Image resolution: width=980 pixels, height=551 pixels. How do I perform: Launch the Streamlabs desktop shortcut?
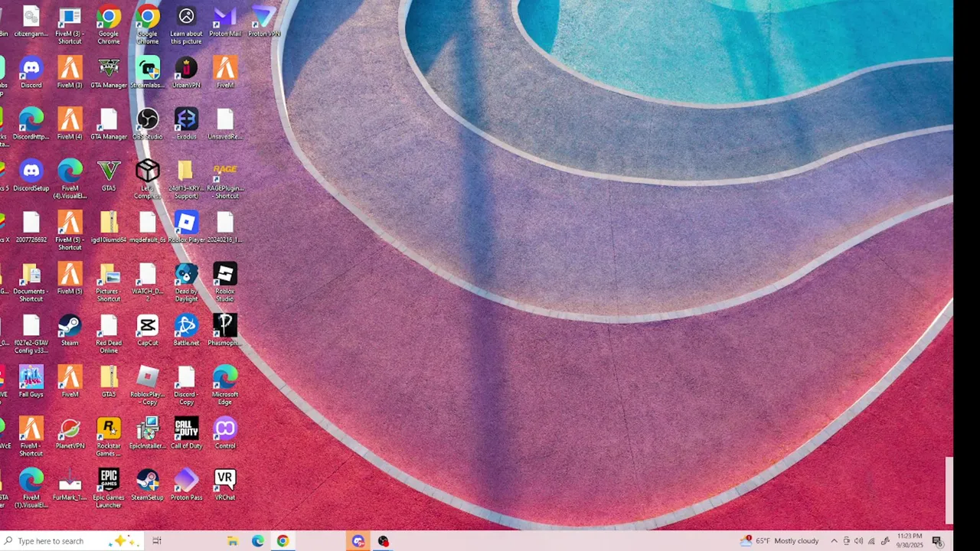click(x=148, y=73)
